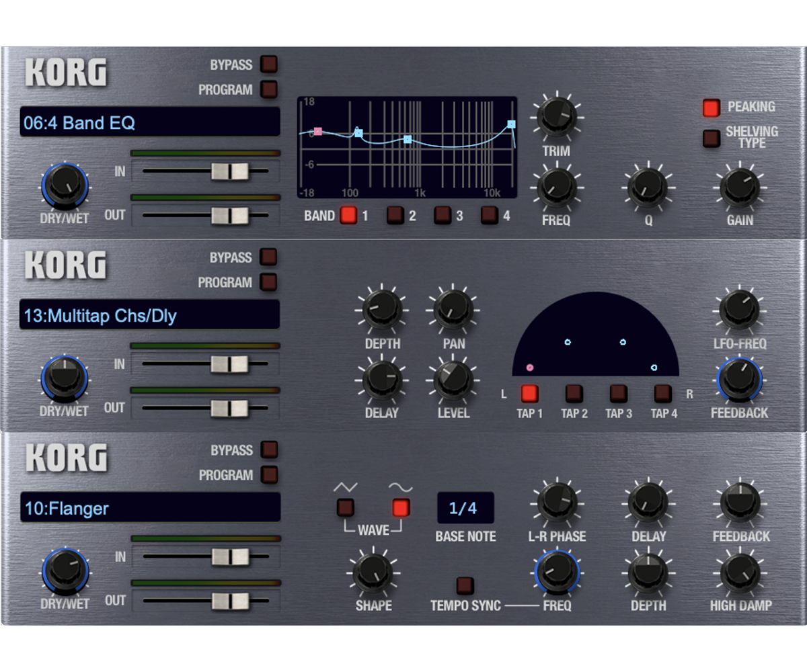The height and width of the screenshot is (672, 807).
Task: Select the sine WAVE button
Action: pos(401,507)
